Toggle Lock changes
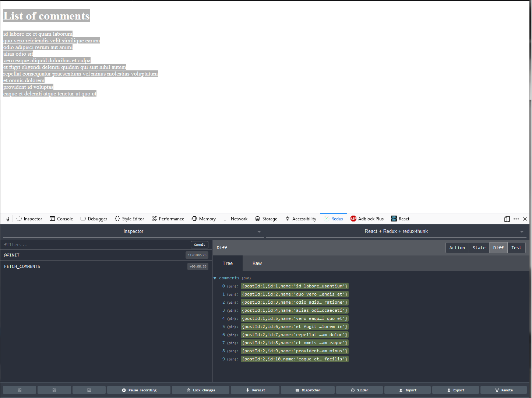This screenshot has height=398, width=532. (x=201, y=390)
